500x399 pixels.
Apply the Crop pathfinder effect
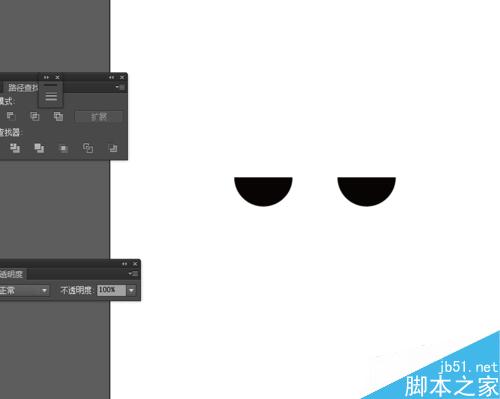63,148
